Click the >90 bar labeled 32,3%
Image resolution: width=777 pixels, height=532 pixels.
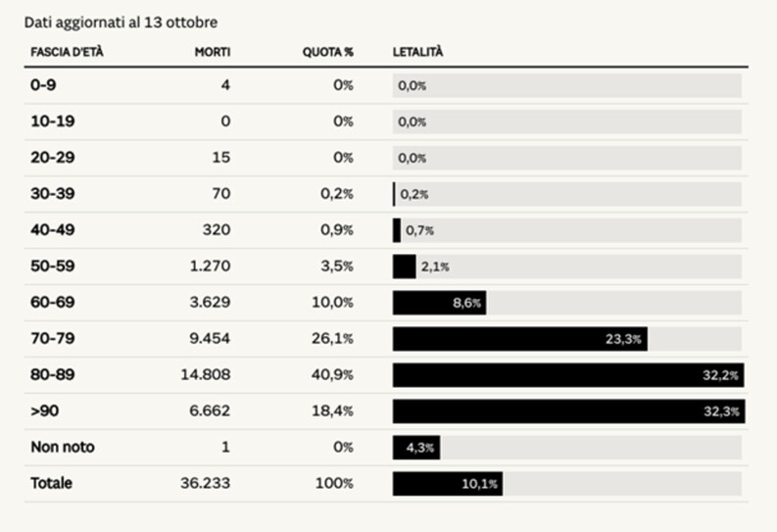click(x=568, y=411)
